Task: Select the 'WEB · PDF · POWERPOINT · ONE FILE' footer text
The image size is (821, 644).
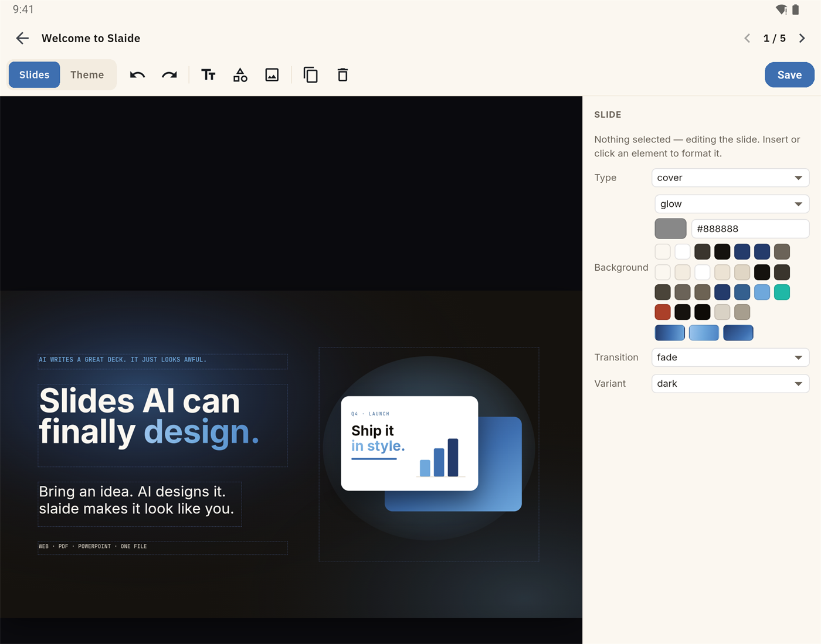Action: coord(162,547)
